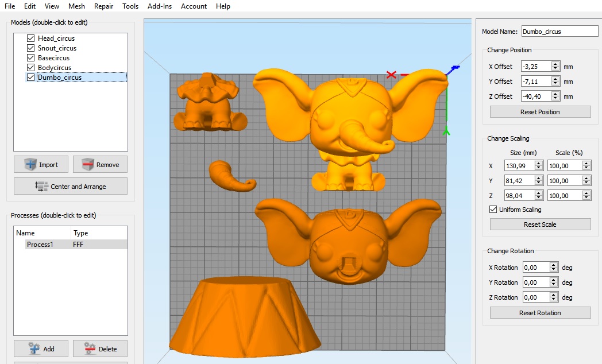The image size is (602, 364).
Task: Select Head_circus in the models list
Action: [56, 38]
